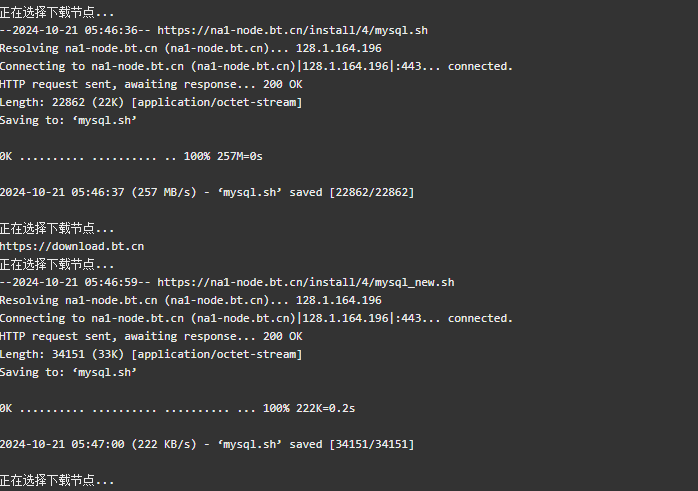Click the mysql.sh install URL line
Viewport: 698px width, 491px height.
pos(214,30)
